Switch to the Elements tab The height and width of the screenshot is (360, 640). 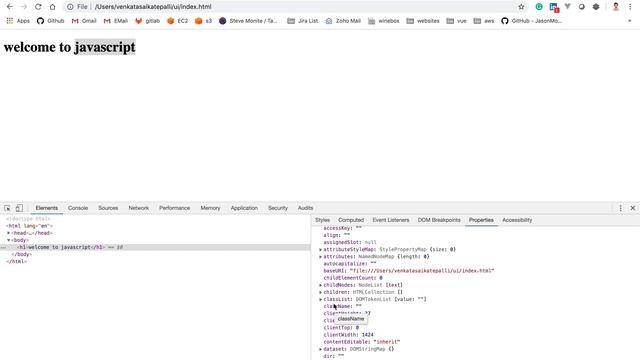click(47, 208)
